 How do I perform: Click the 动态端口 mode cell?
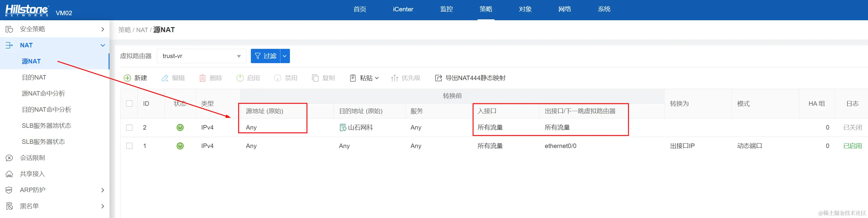point(749,146)
